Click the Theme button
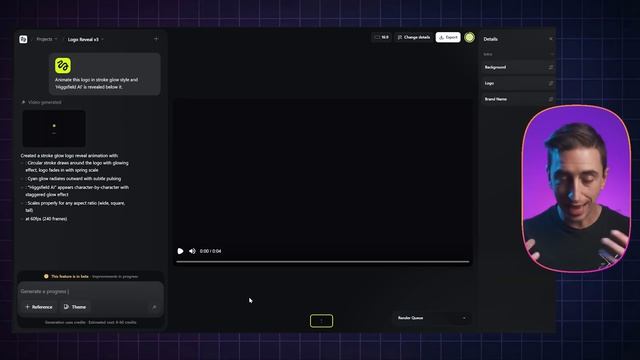Screen dimensions: 640x360 tap(75, 307)
